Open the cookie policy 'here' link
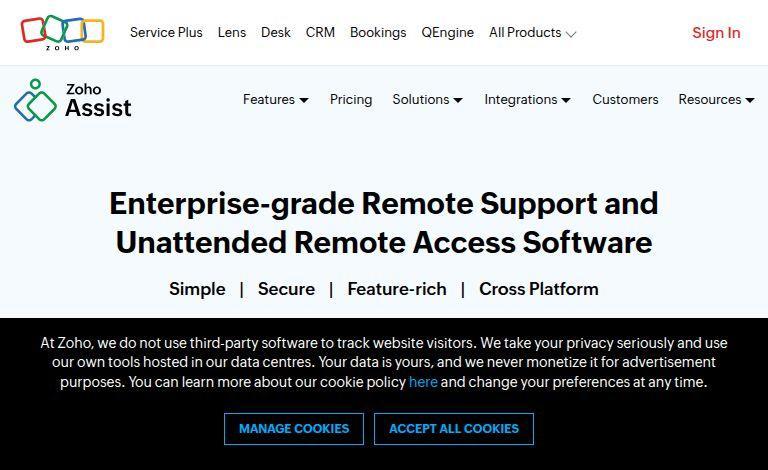 coord(423,382)
